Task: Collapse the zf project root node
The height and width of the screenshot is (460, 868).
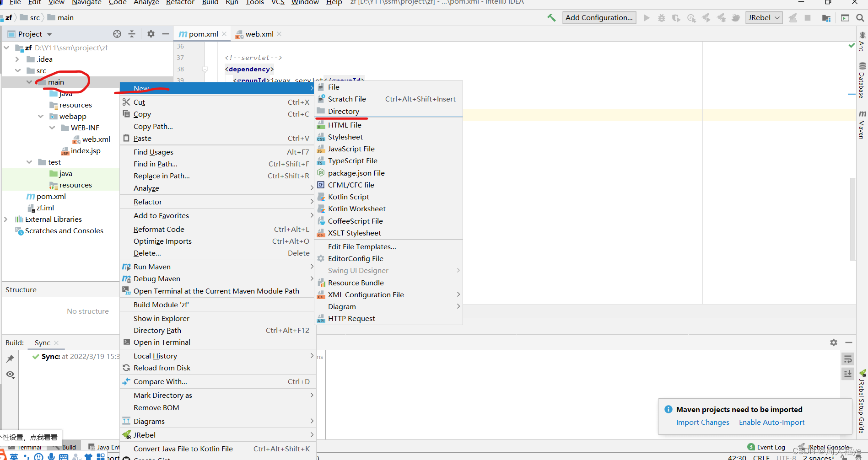Action: coord(6,48)
